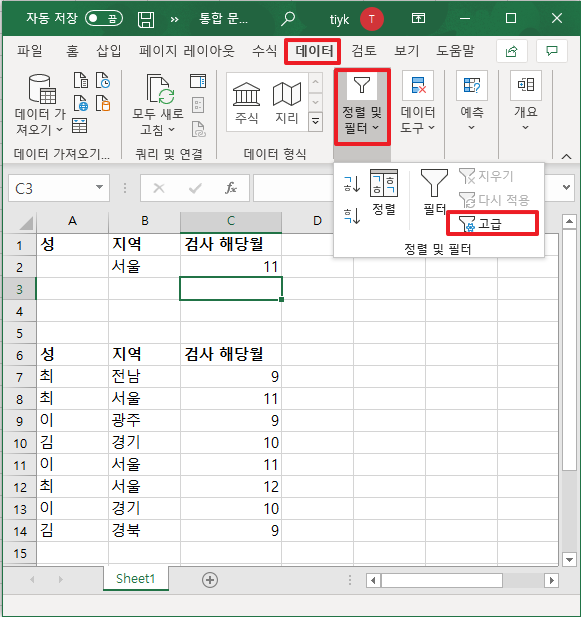Click inside the formula bar field
The height and width of the screenshot is (617, 581).
293,188
